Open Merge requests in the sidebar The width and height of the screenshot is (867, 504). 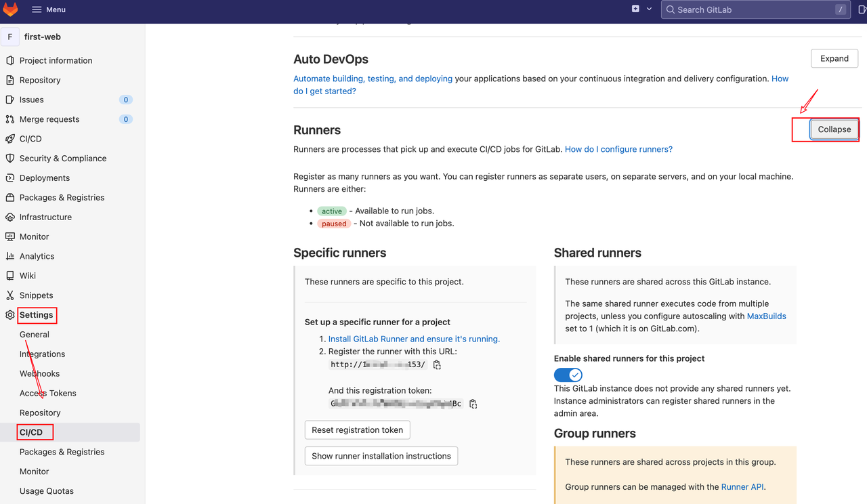[x=49, y=119]
